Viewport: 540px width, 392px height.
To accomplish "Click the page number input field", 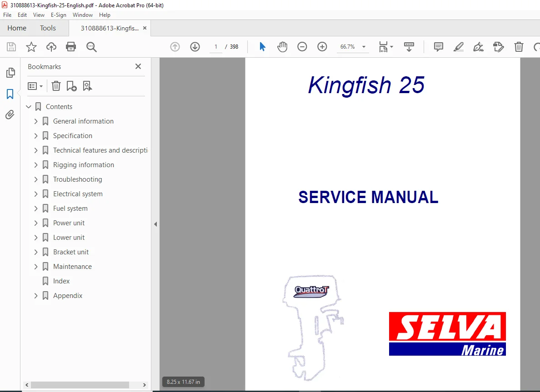I will coord(216,47).
